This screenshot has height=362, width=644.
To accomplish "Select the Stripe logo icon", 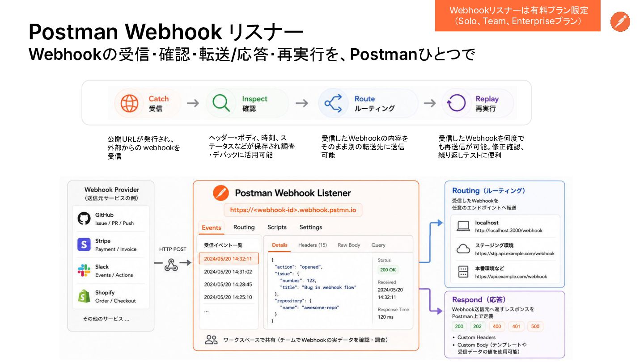I will (84, 244).
